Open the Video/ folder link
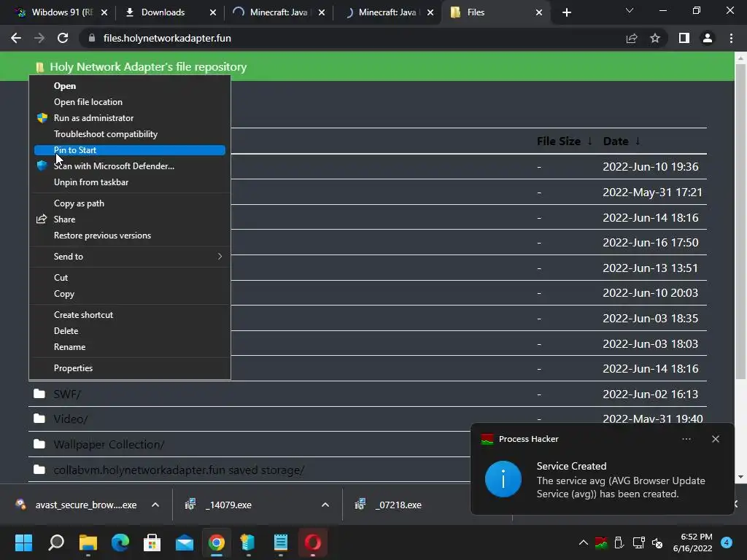The width and height of the screenshot is (747, 560). tap(71, 419)
